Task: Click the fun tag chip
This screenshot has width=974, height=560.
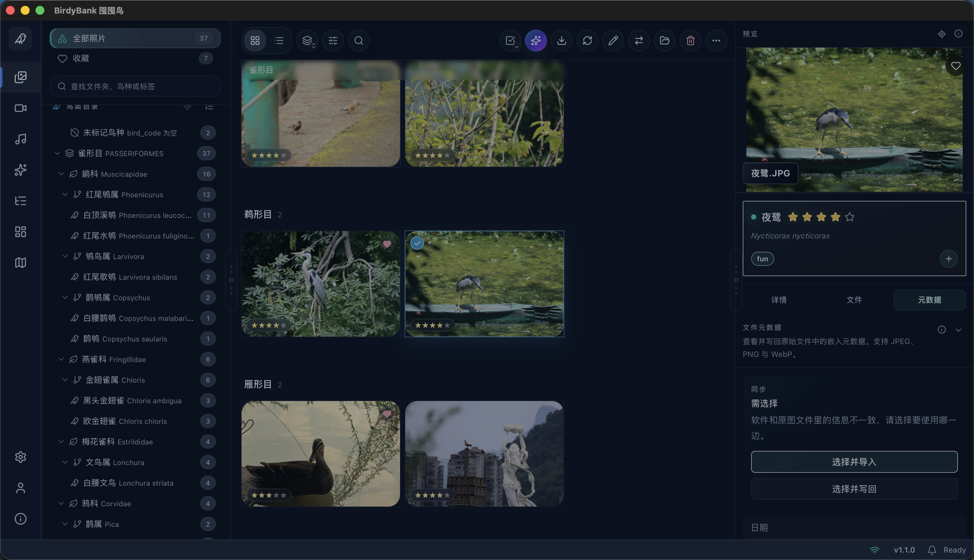Action: 762,259
